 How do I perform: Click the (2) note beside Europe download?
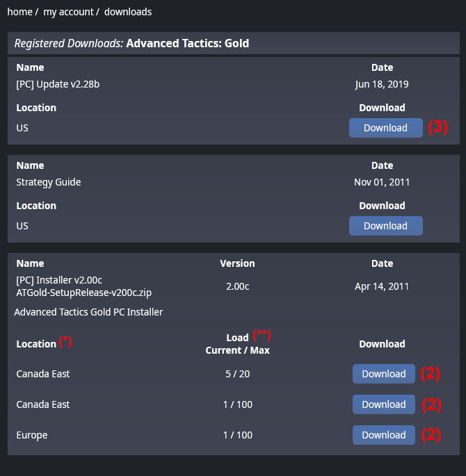(x=430, y=435)
